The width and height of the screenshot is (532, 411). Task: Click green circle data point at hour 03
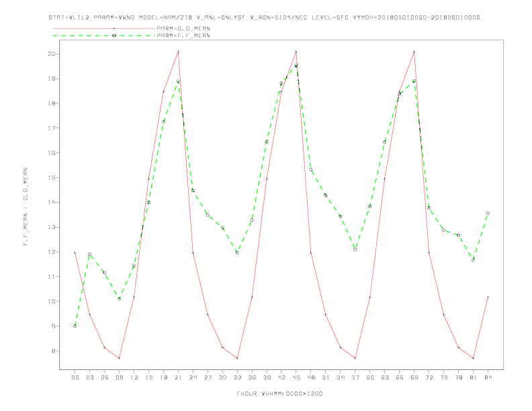point(89,254)
